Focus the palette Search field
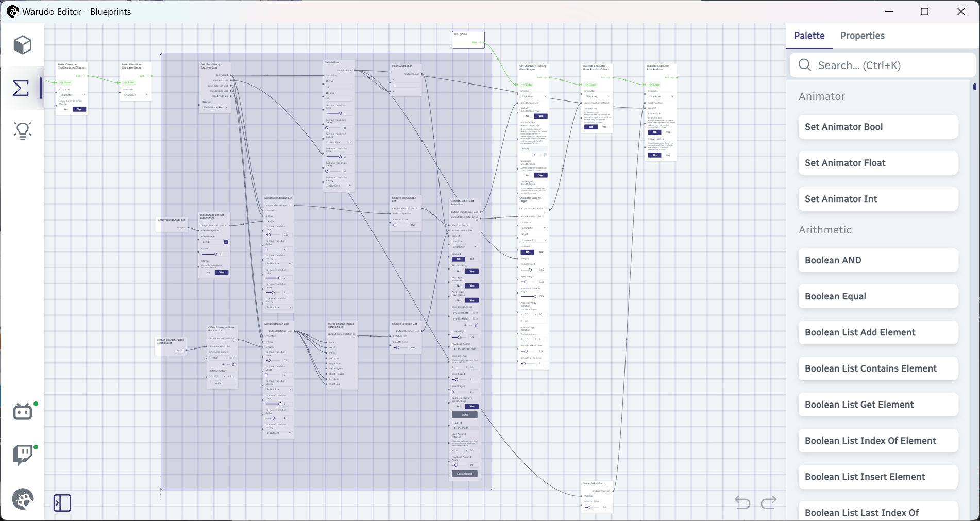 pos(883,65)
